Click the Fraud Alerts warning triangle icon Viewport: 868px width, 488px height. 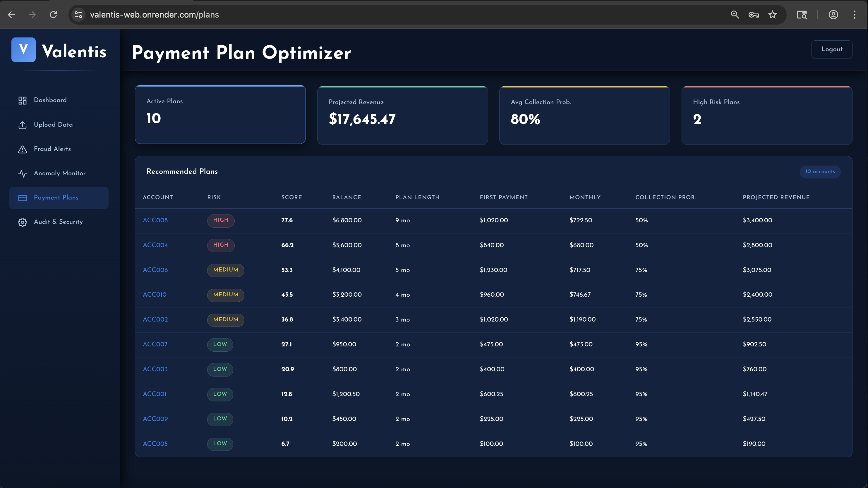pyautogui.click(x=22, y=149)
